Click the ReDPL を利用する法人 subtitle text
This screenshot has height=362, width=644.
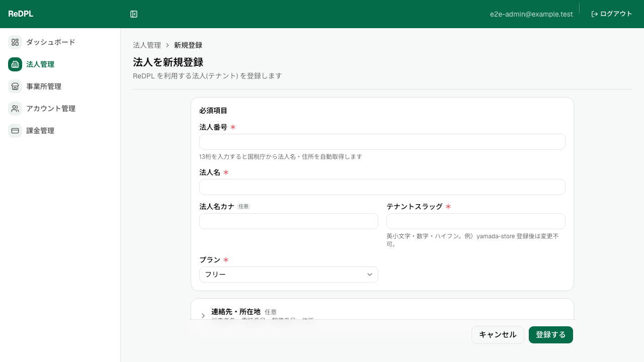207,76
